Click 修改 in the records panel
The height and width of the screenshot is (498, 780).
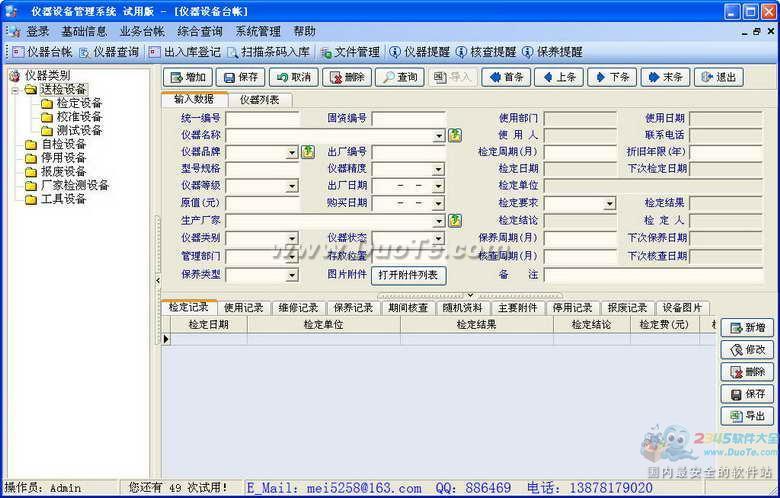(x=747, y=350)
